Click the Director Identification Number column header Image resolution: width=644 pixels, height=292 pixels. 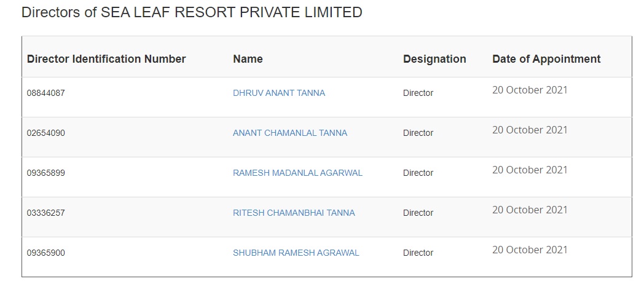click(106, 59)
